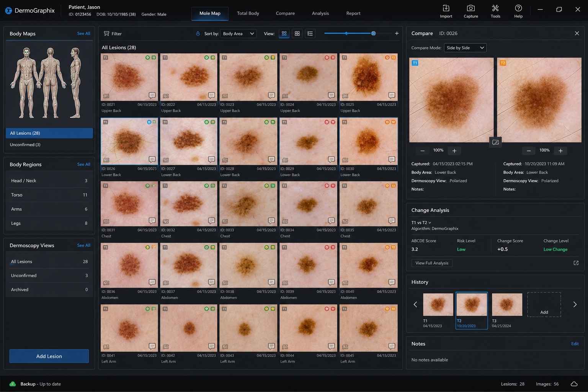The height and width of the screenshot is (392, 588).
Task: Select All Lesions (28) in Body Maps
Action: [49, 133]
